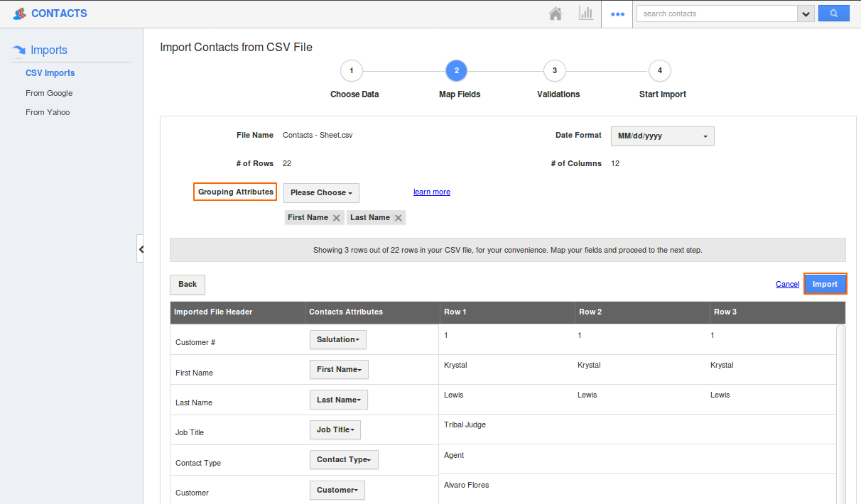
Task: Open Salutation attribute dropdown for Customer #
Action: tap(337, 340)
